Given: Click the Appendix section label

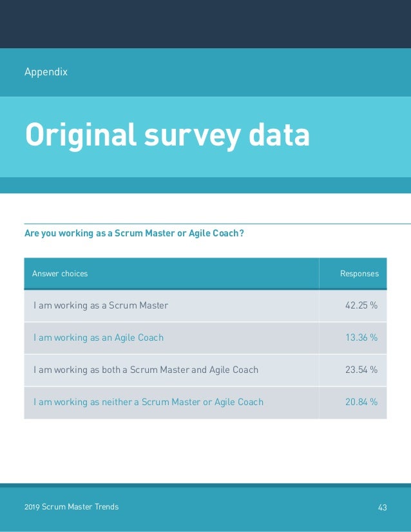Looking at the screenshot, I should coord(46,72).
